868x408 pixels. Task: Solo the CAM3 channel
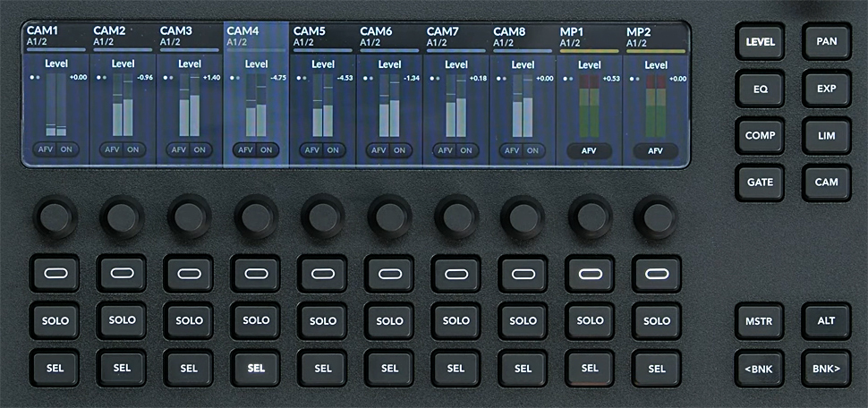click(189, 320)
